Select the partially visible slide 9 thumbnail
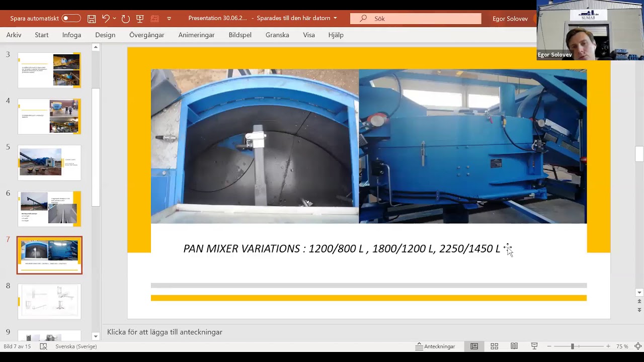Screen dimensions: 644x362 [x=49, y=335]
